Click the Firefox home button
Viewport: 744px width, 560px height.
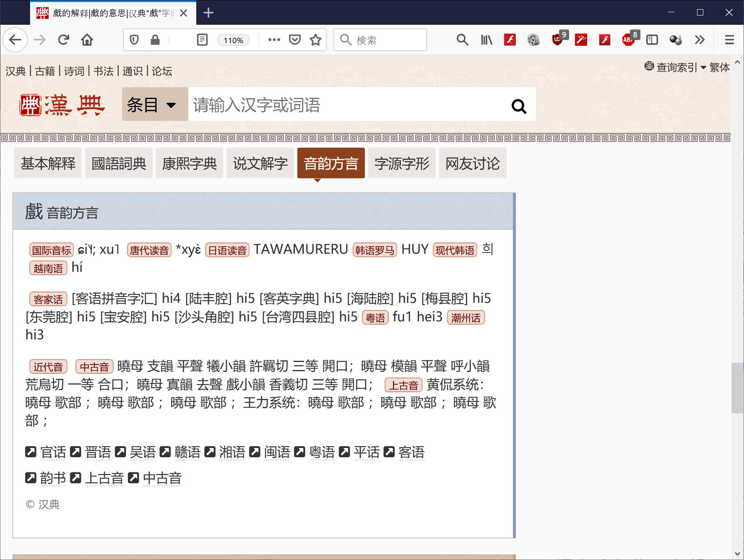tap(87, 40)
